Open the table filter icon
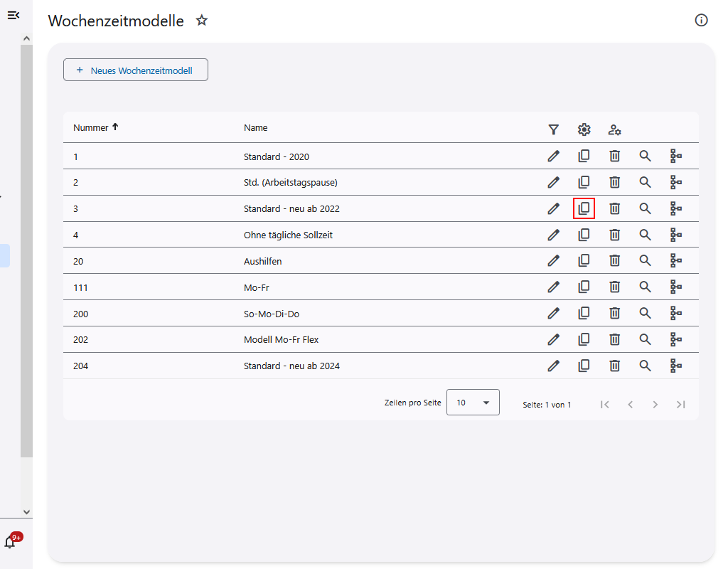The height and width of the screenshot is (569, 728). click(553, 129)
